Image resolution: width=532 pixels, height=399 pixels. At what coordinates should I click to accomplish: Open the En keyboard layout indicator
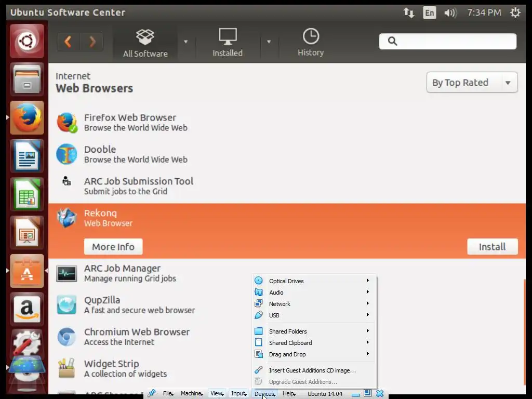tap(429, 13)
